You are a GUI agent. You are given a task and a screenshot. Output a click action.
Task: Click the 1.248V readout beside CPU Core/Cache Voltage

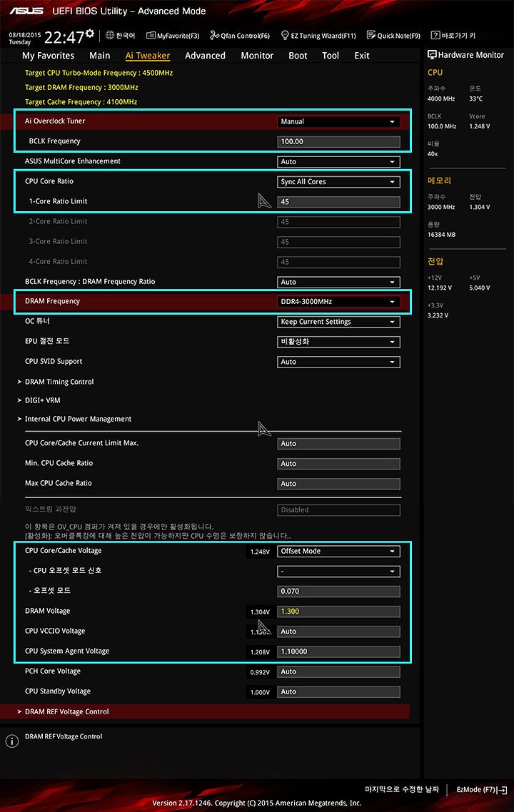tap(260, 552)
